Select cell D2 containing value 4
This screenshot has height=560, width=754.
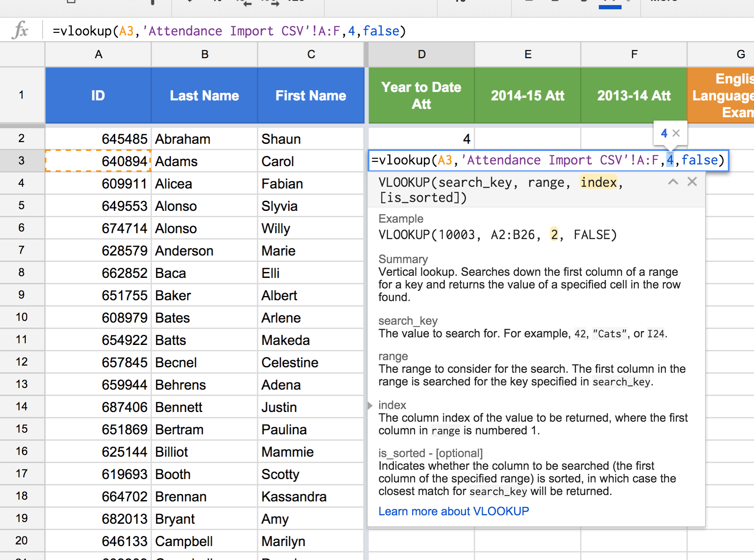tap(421, 139)
